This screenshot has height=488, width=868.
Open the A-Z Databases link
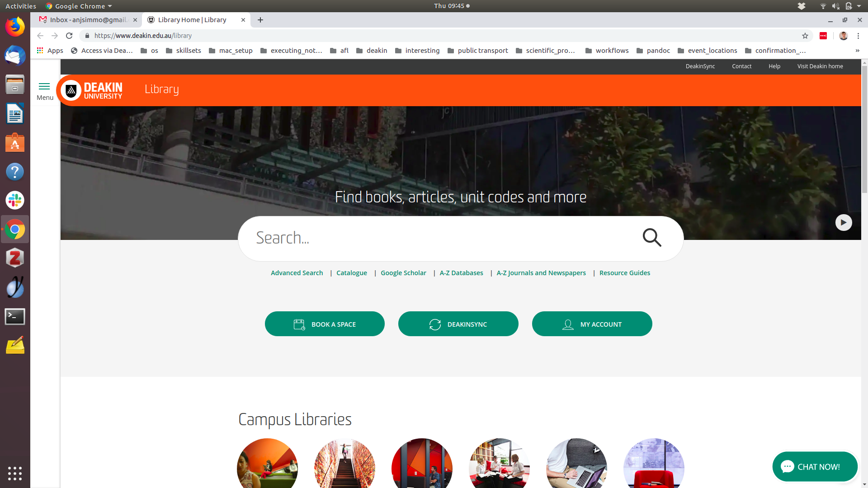[x=461, y=273]
